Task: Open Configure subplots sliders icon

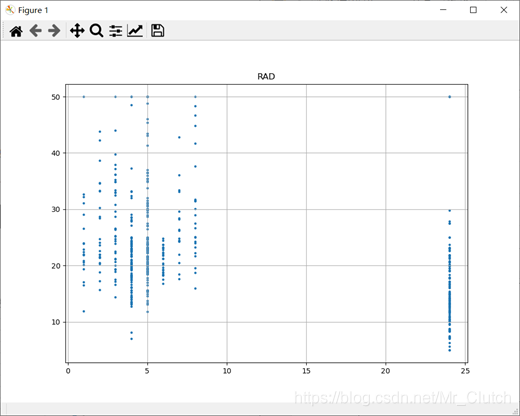Action: click(x=116, y=31)
